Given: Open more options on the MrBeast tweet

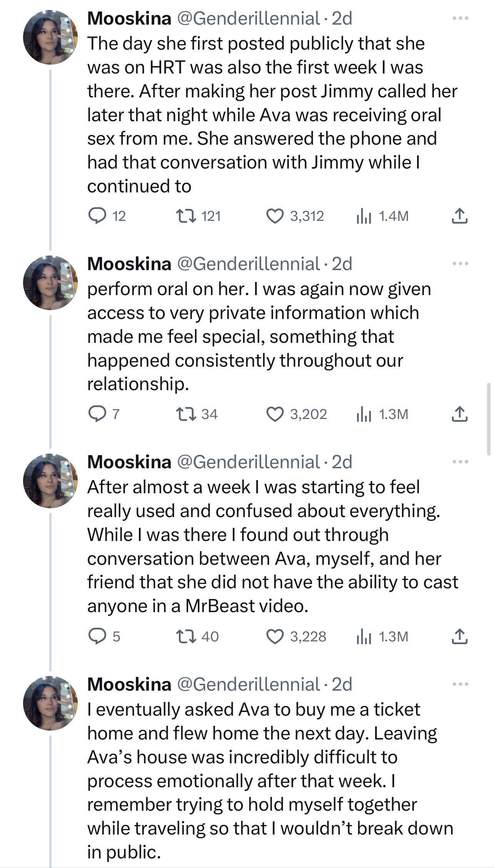Looking at the screenshot, I should (x=460, y=462).
